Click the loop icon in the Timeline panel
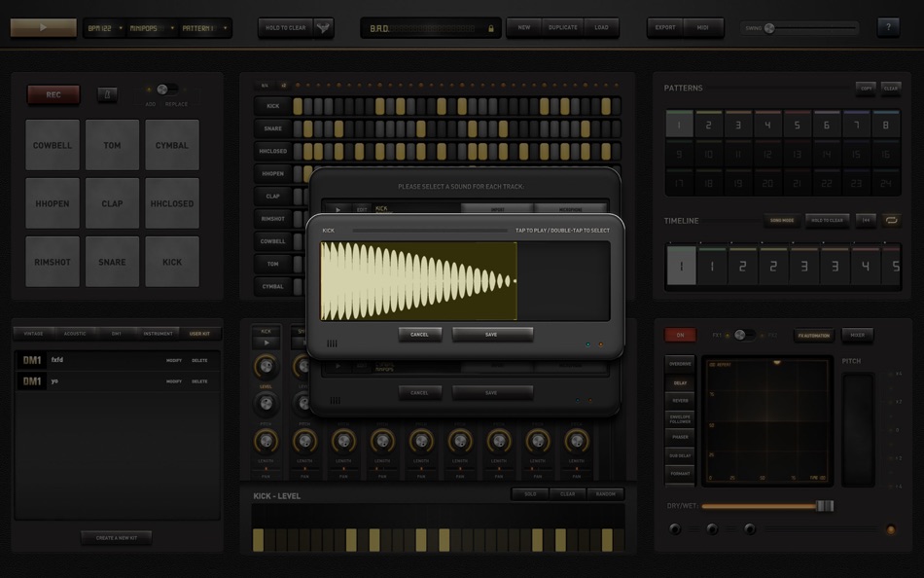Viewport: 924px width, 578px height. (x=890, y=221)
